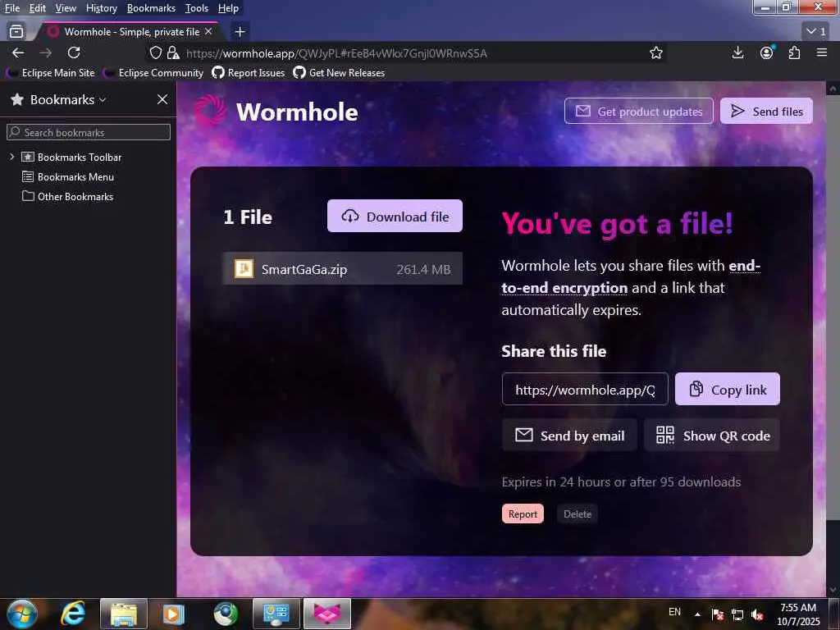Close the Bookmarks sidebar
The height and width of the screenshot is (630, 840).
point(162,99)
